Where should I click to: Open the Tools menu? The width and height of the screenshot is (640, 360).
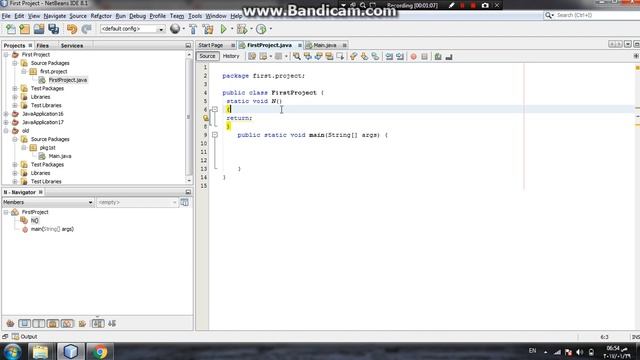(195, 16)
